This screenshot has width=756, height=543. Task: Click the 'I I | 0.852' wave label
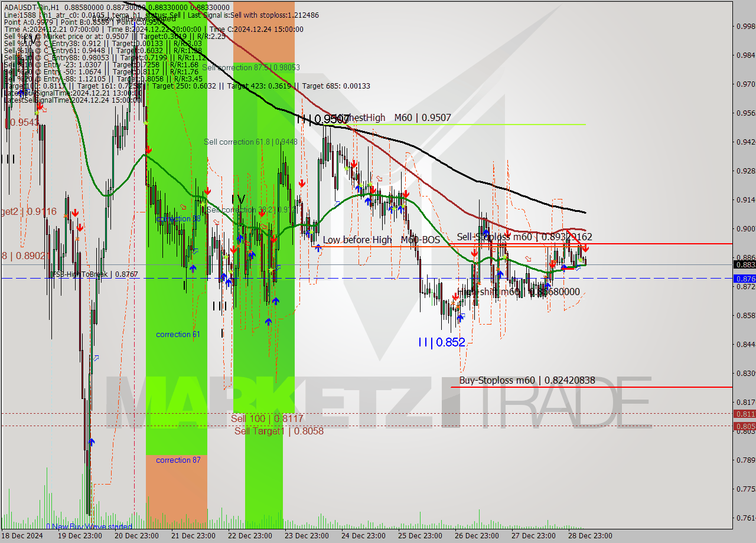click(441, 342)
